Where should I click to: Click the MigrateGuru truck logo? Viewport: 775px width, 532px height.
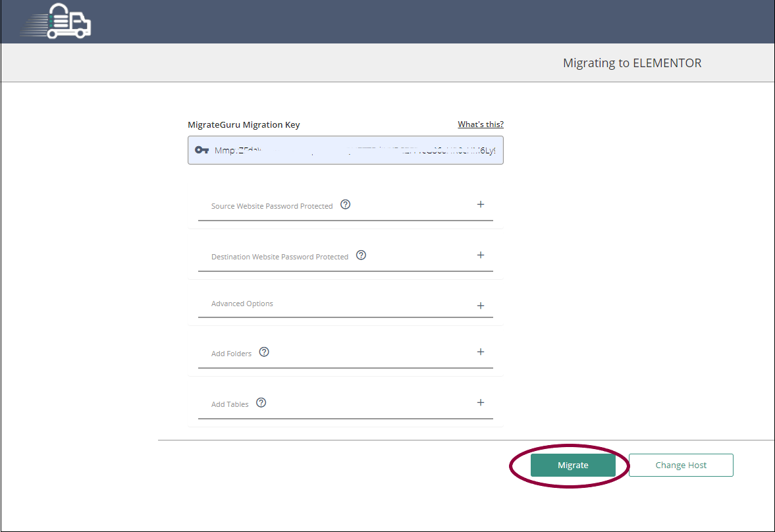coord(55,22)
